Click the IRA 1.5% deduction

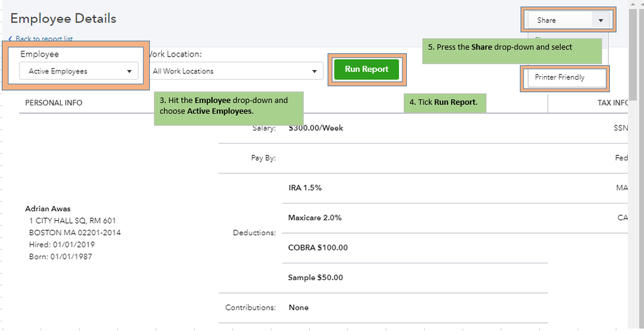(305, 188)
